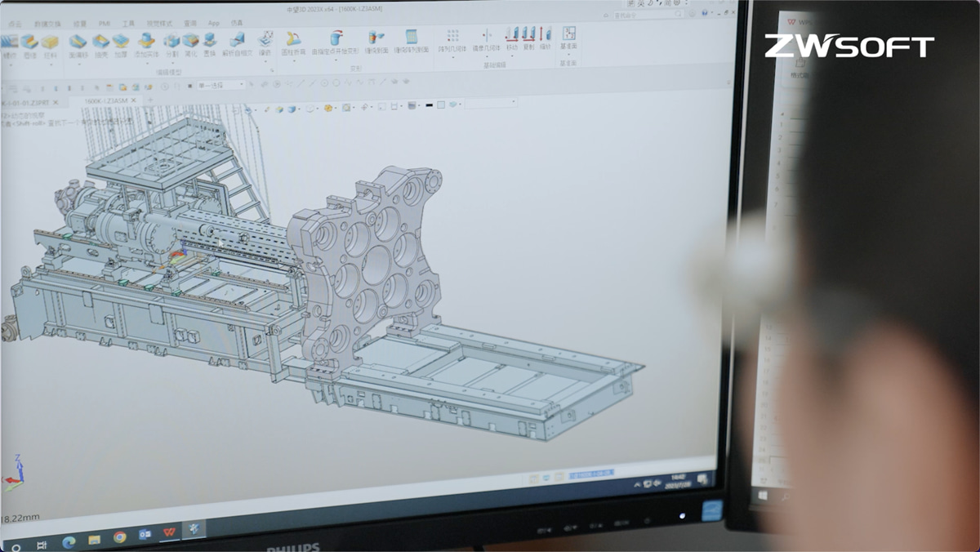Select the 置换 (replace) tool
The width and height of the screenshot is (980, 552).
click(210, 45)
